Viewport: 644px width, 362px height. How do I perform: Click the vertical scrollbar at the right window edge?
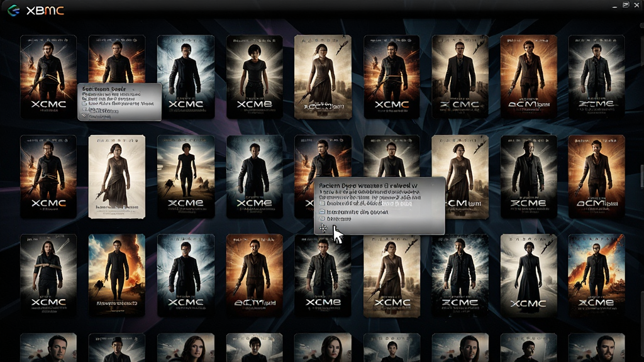[641, 177]
